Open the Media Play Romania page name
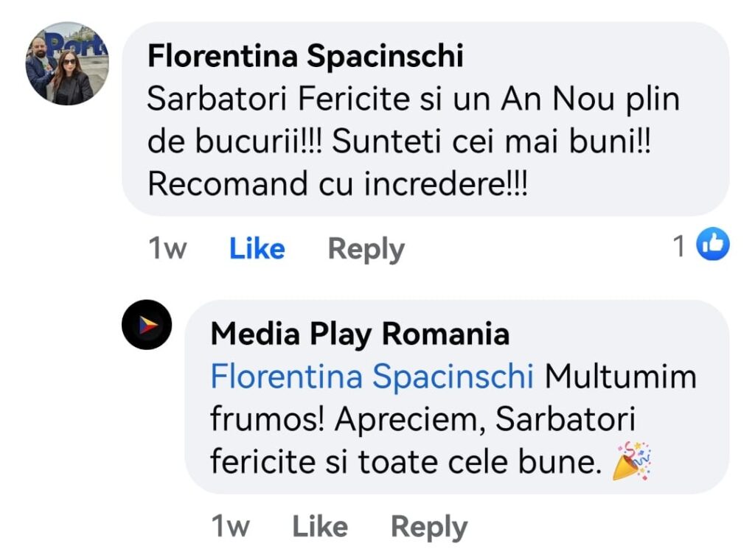 pos(360,334)
